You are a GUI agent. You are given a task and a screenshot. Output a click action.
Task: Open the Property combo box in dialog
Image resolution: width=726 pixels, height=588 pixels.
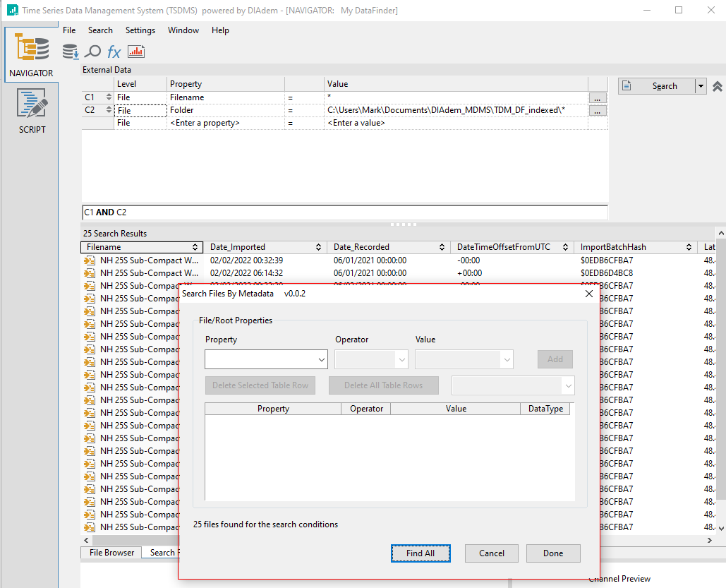tap(266, 359)
